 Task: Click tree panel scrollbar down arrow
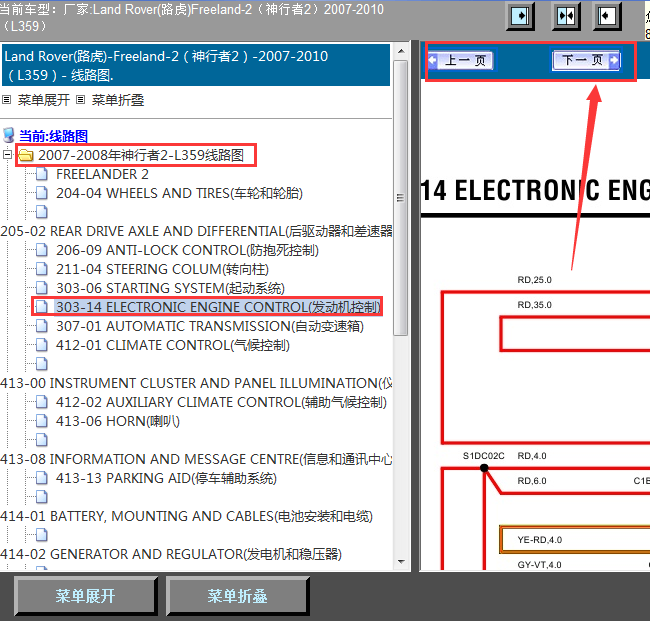401,562
